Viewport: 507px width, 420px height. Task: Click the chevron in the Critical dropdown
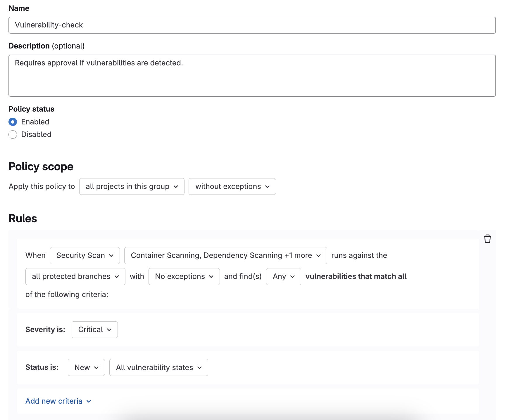tap(109, 330)
